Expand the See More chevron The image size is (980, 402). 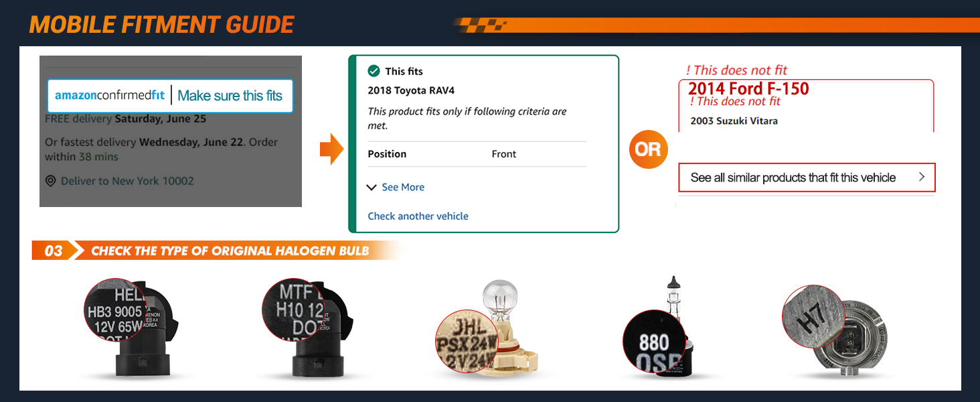click(372, 188)
